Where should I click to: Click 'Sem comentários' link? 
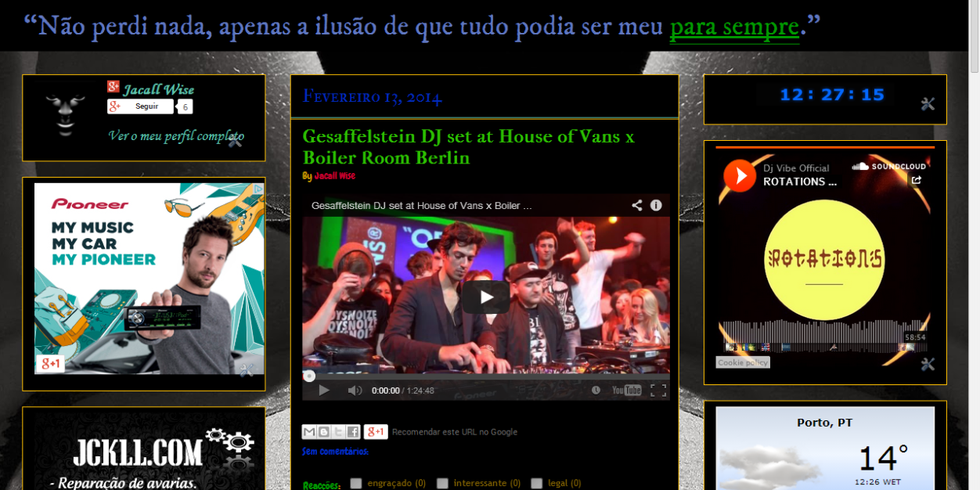tap(335, 452)
